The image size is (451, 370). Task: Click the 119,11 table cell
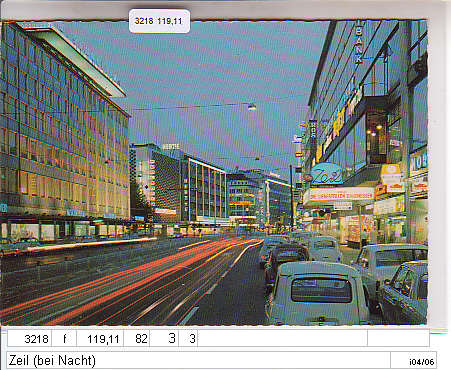[x=100, y=339]
